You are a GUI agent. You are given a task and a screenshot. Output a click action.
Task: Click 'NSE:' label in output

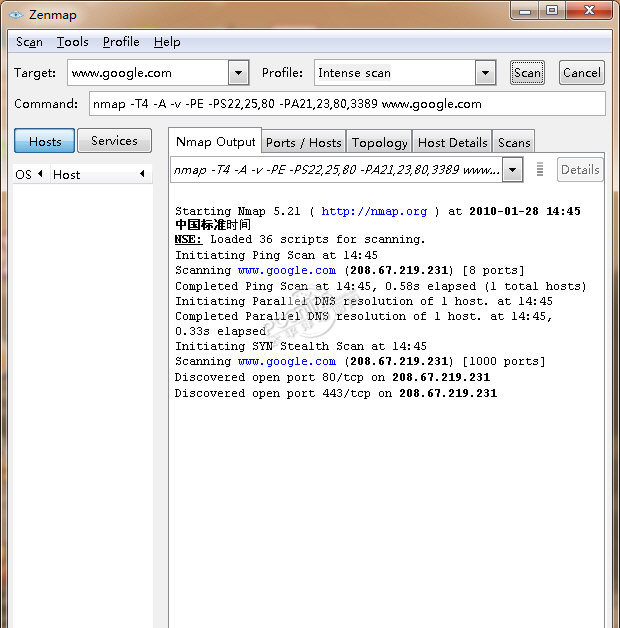pos(188,240)
